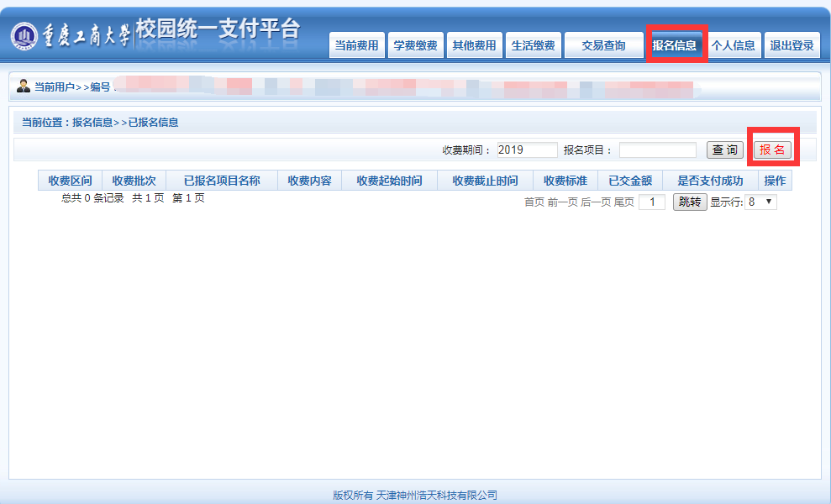Viewport: 831px width, 504px height.
Task: Go to the 生活缴费 tab
Action: tap(533, 46)
